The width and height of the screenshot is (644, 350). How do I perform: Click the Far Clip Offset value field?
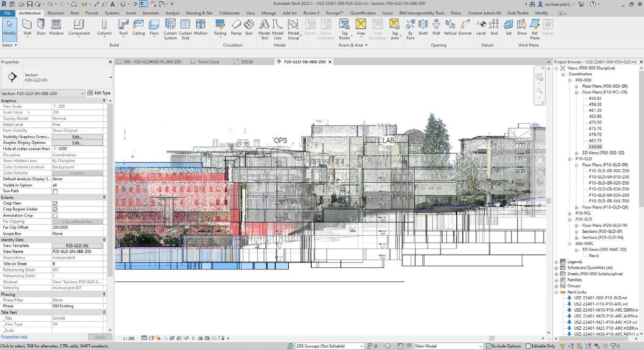[78, 227]
